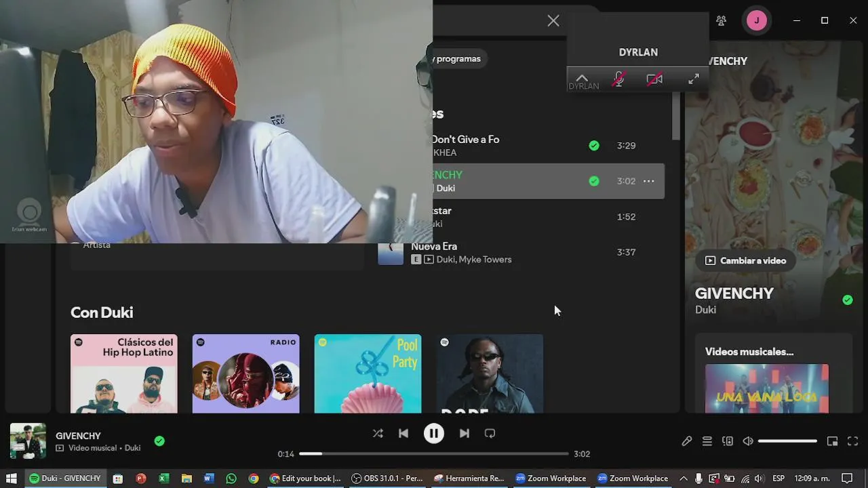Image resolution: width=868 pixels, height=488 pixels.
Task: Click the saved checkmark in now-playing bar
Action: pyautogui.click(x=159, y=441)
